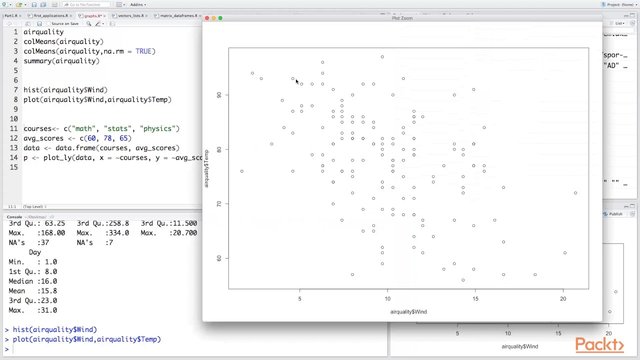The width and height of the screenshot is (640, 360).
Task: Switch to matrix_dataframes.R tab
Action: (177, 16)
